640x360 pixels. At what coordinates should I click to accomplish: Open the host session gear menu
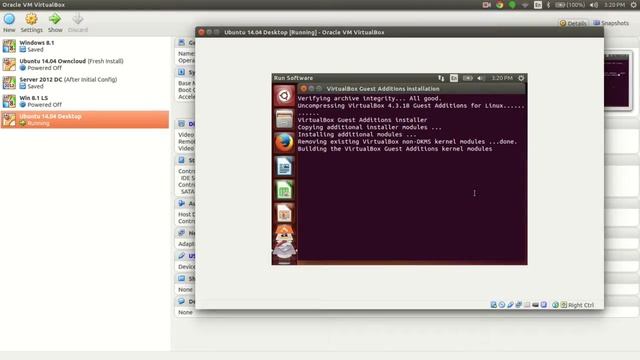point(633,5)
